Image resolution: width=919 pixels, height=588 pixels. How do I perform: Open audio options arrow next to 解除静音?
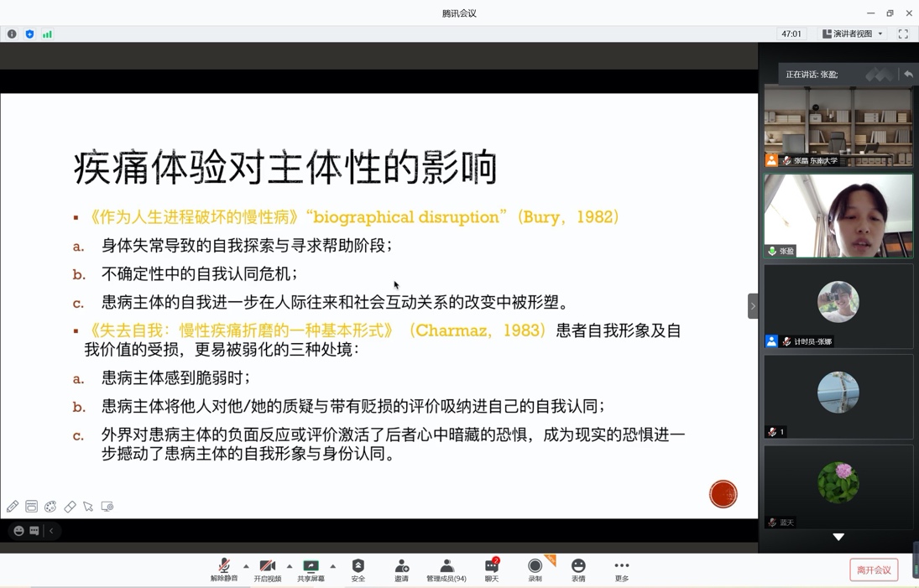pyautogui.click(x=246, y=566)
